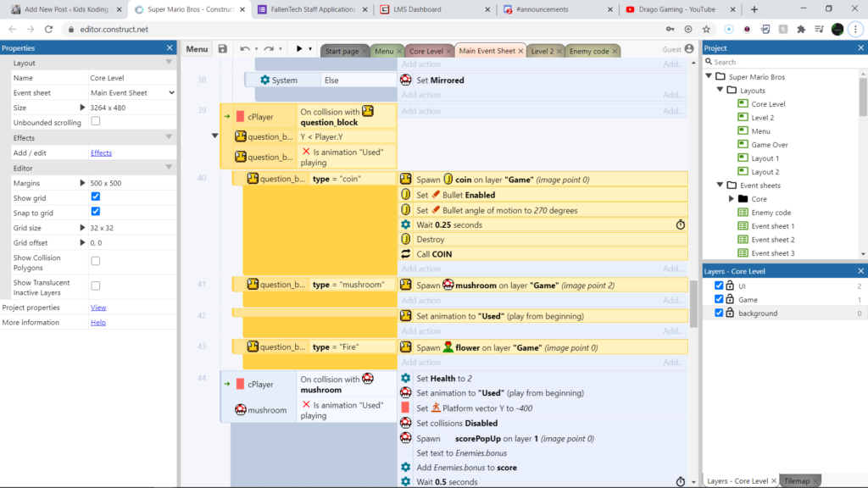The image size is (868, 488).
Task: Switch to the Core Level tab
Action: [x=426, y=51]
